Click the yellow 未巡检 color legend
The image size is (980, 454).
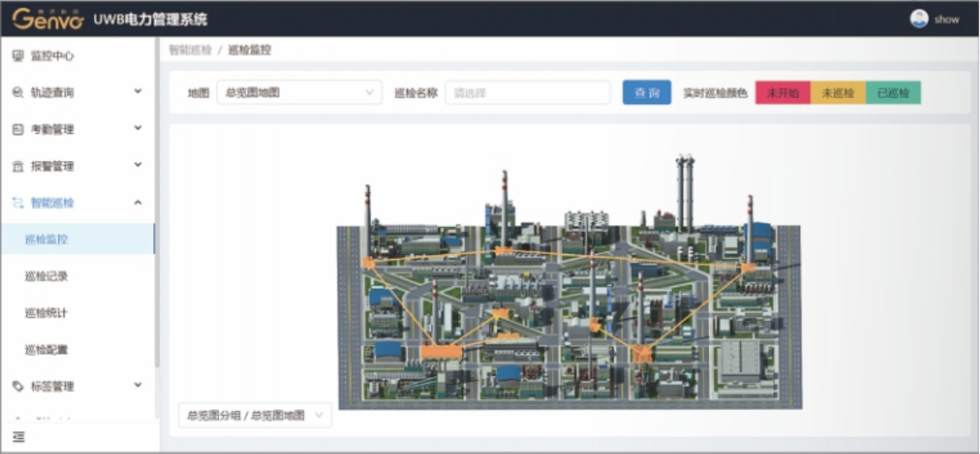click(838, 92)
